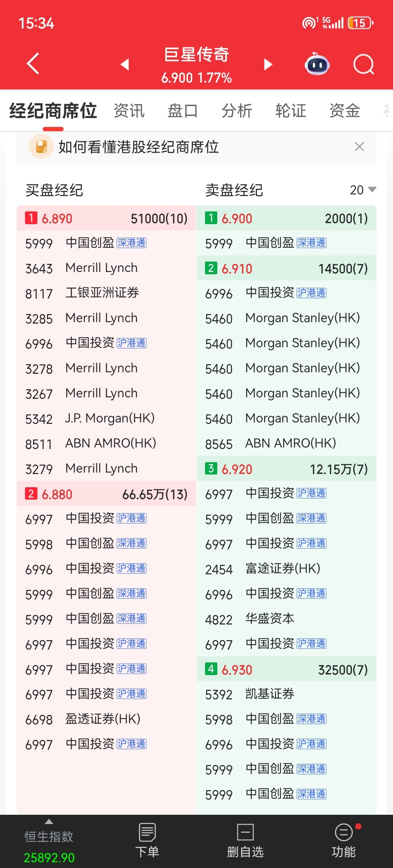Image resolution: width=393 pixels, height=868 pixels.
Task: Switch to the 盘口 tab
Action: pos(183,111)
